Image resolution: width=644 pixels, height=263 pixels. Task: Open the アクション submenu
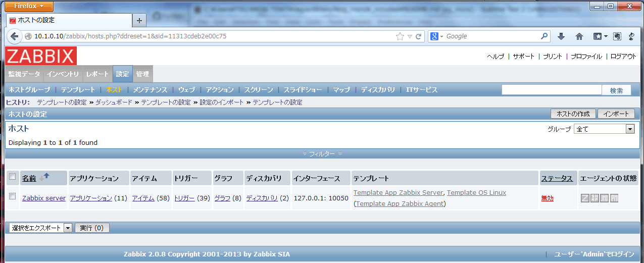pyautogui.click(x=220, y=89)
